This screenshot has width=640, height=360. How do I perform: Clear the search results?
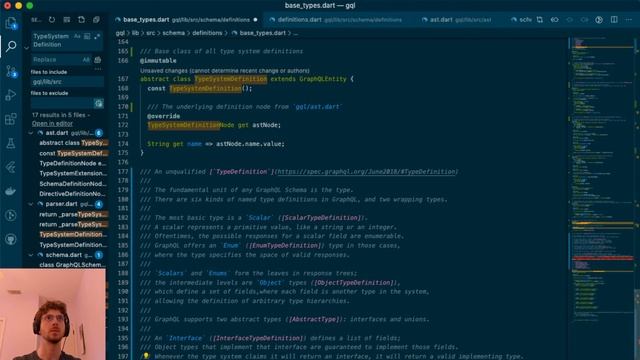point(67,20)
